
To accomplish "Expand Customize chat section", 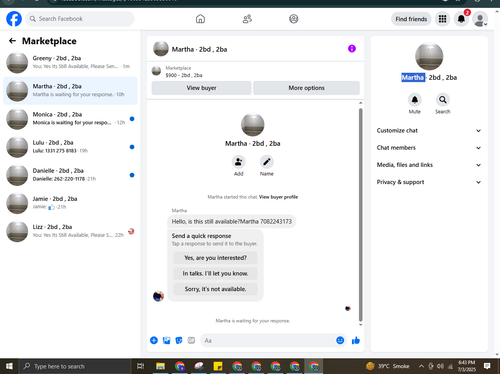I will (x=429, y=131).
